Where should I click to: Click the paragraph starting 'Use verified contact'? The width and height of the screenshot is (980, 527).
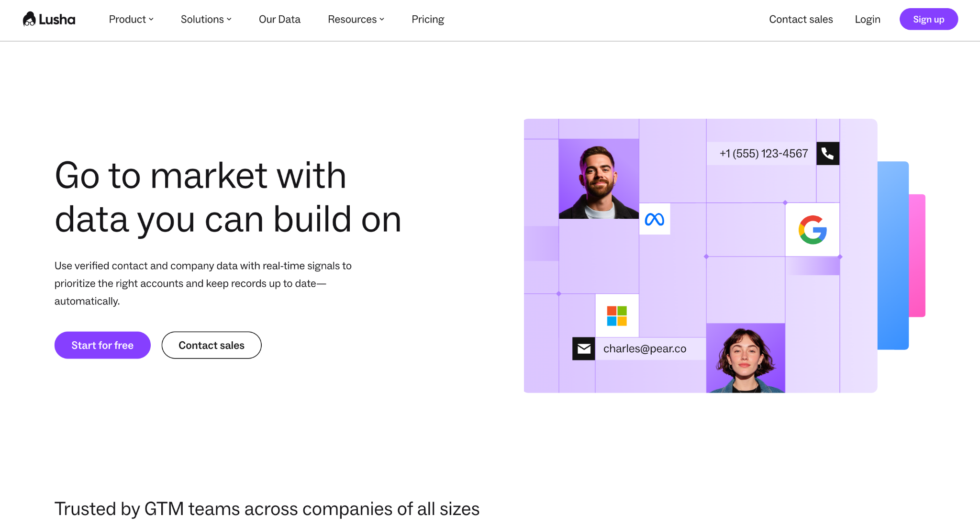pos(203,283)
